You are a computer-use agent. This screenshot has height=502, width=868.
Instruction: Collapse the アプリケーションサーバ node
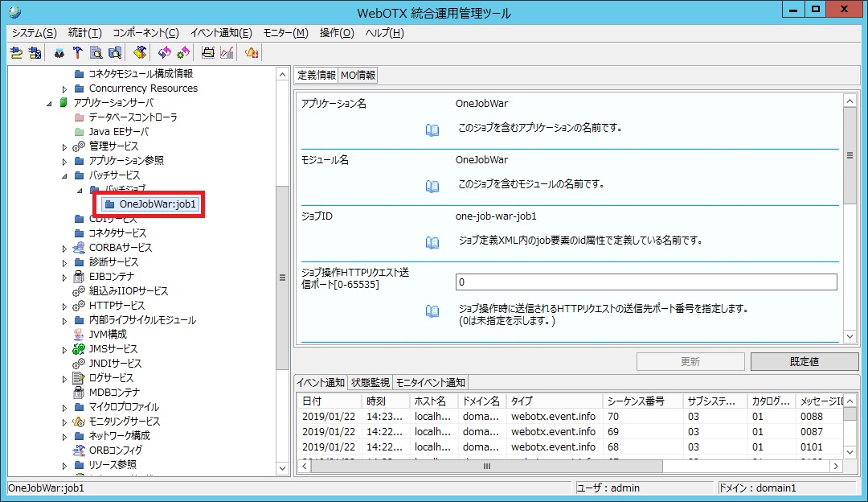[x=50, y=103]
